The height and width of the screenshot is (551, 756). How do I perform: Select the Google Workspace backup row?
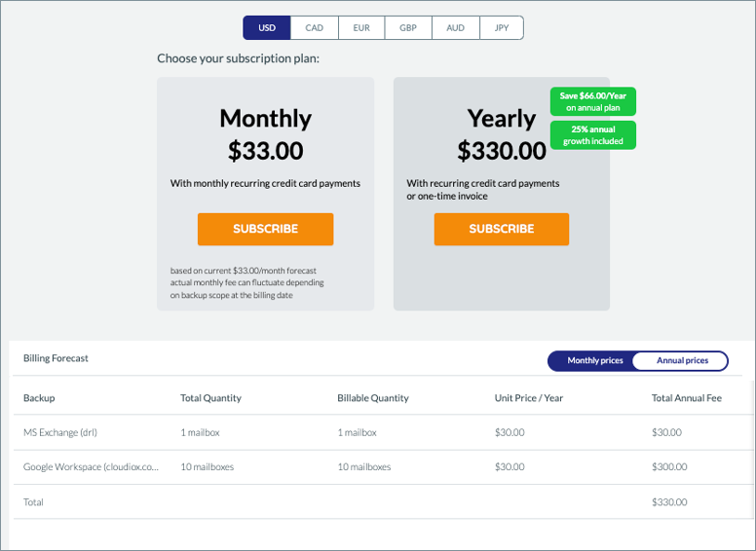[x=383, y=467]
